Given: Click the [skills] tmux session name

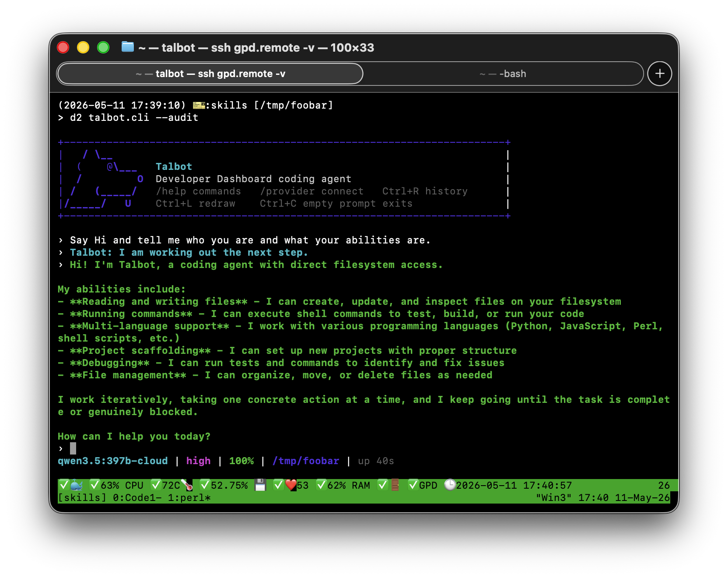Looking at the screenshot, I should pyautogui.click(x=82, y=498).
